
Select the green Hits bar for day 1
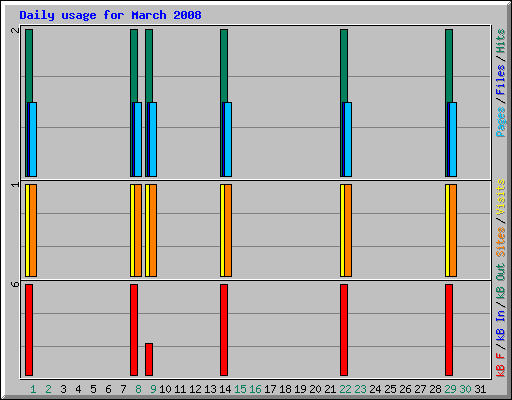[29, 66]
